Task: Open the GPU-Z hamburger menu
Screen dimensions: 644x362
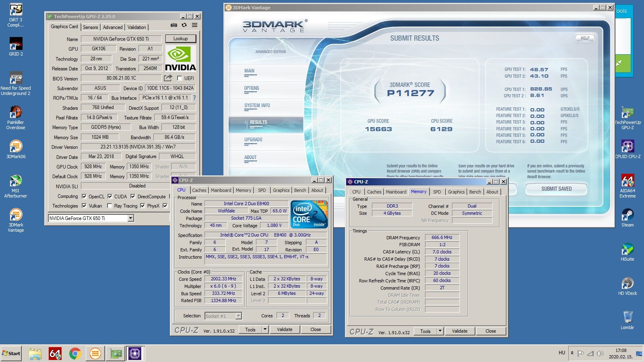Action: 194,25
